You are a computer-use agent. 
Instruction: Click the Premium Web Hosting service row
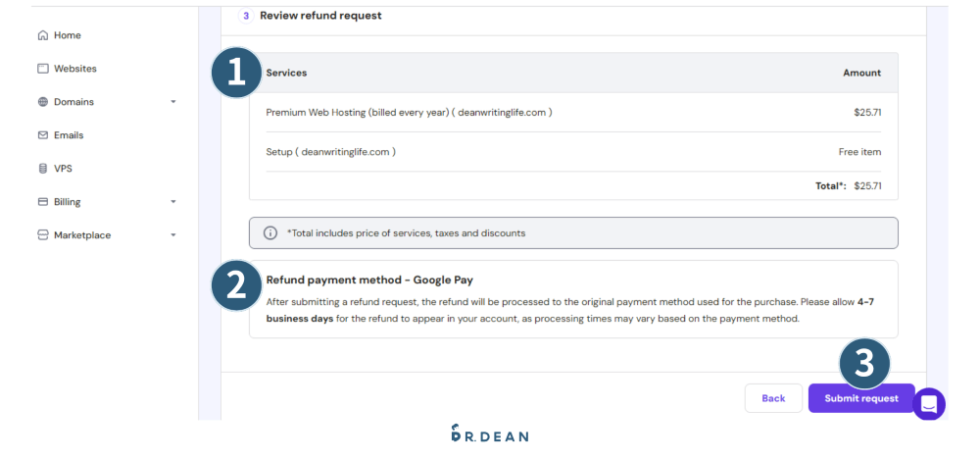tap(409, 113)
